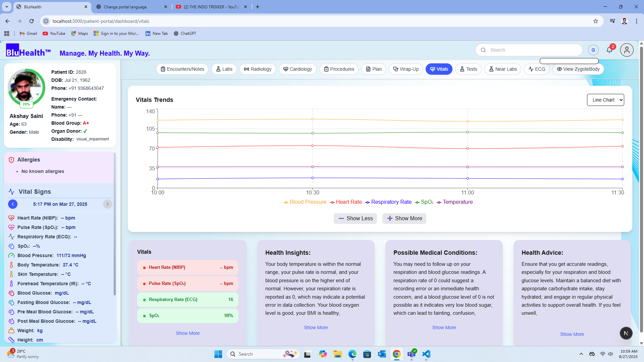
Task: Click the notifications bell icon
Action: point(609,50)
